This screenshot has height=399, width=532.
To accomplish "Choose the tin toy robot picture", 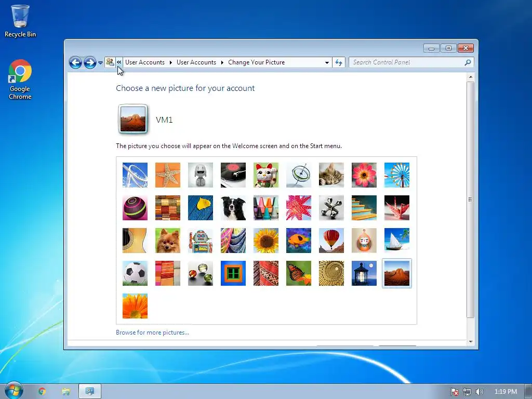I will pyautogui.click(x=201, y=241).
